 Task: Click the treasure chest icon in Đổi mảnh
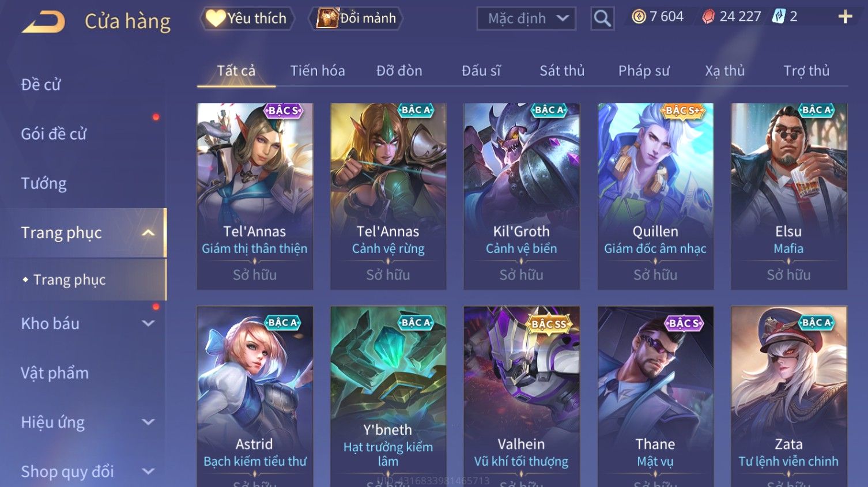click(x=327, y=18)
